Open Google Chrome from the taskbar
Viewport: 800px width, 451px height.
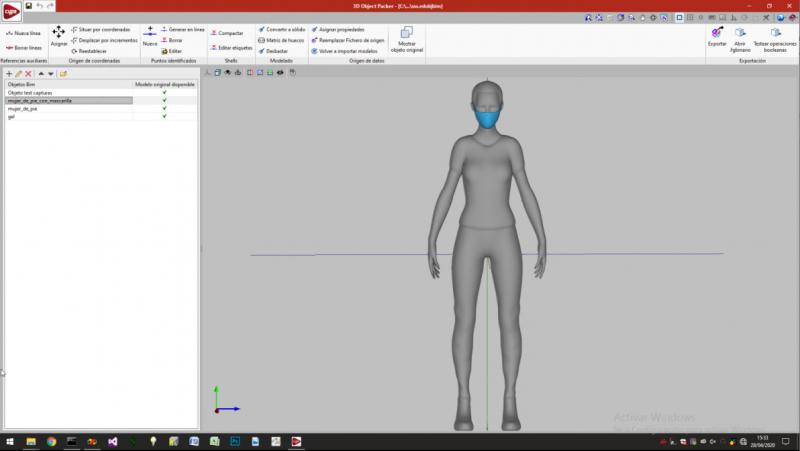pyautogui.click(x=51, y=441)
